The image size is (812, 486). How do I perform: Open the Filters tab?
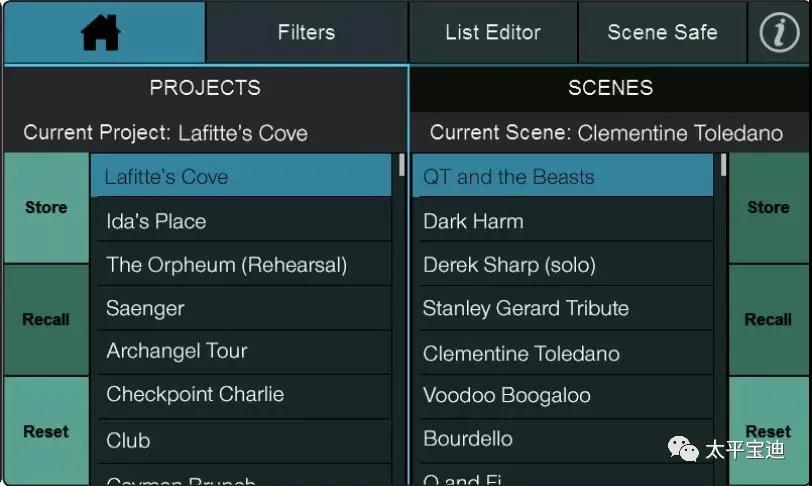(306, 32)
